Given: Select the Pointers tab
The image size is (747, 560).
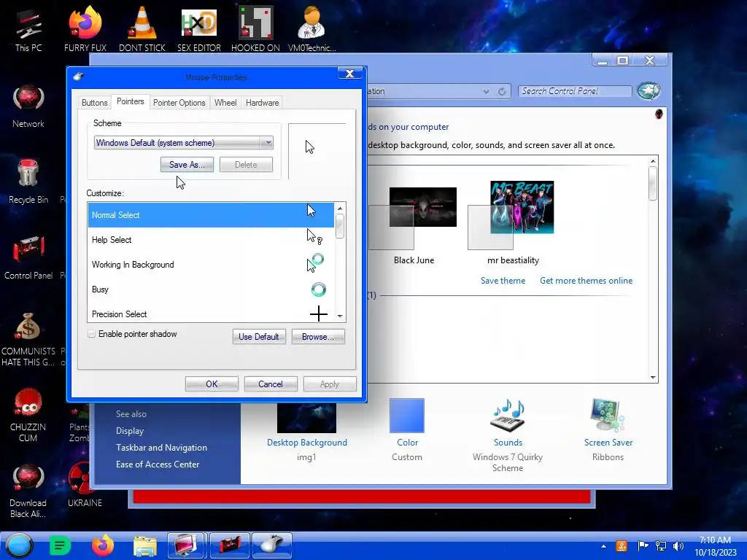Looking at the screenshot, I should (x=130, y=101).
